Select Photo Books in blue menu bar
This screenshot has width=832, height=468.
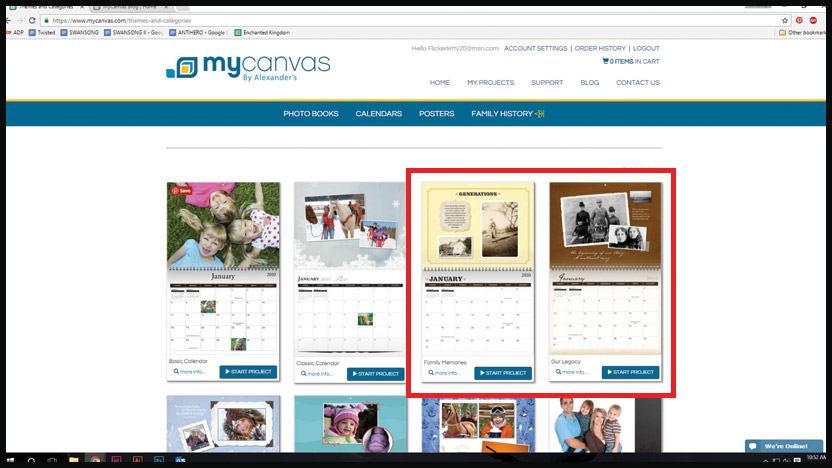(311, 114)
